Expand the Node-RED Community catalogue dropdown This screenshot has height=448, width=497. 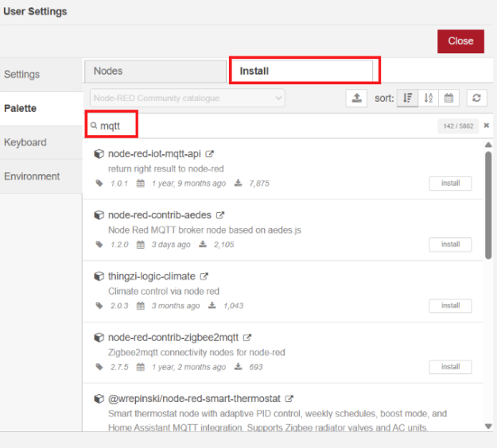187,98
